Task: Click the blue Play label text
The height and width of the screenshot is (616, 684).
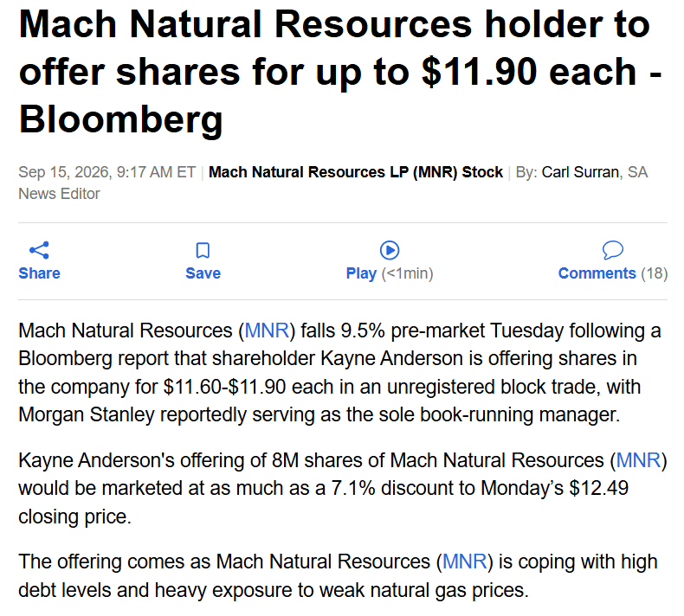Action: pyautogui.click(x=361, y=273)
